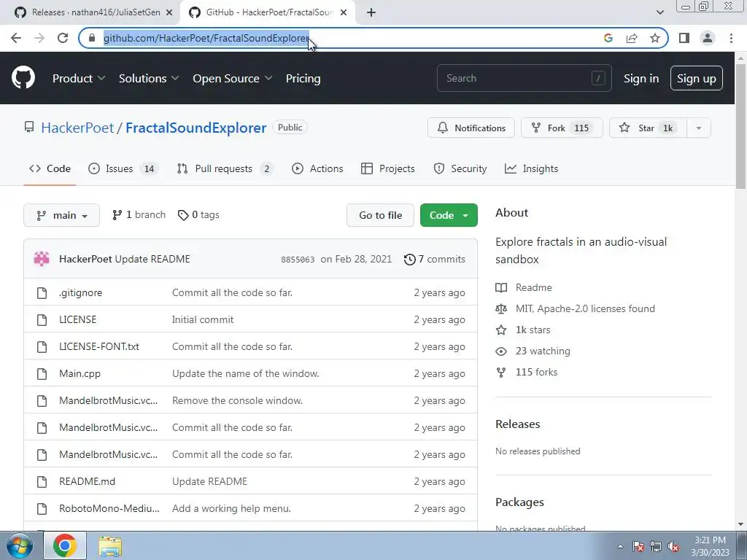This screenshot has width=747, height=560.
Task: Click the Fork 115 button
Action: point(562,128)
